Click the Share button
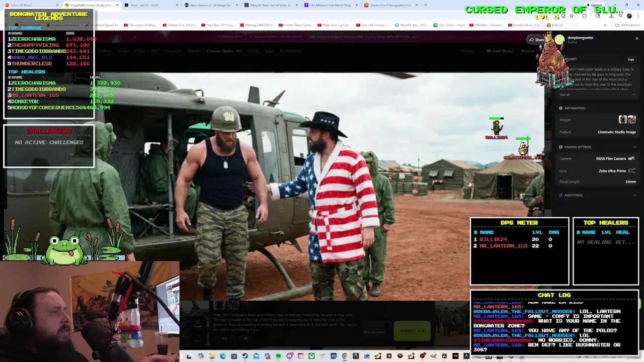 coord(537,40)
